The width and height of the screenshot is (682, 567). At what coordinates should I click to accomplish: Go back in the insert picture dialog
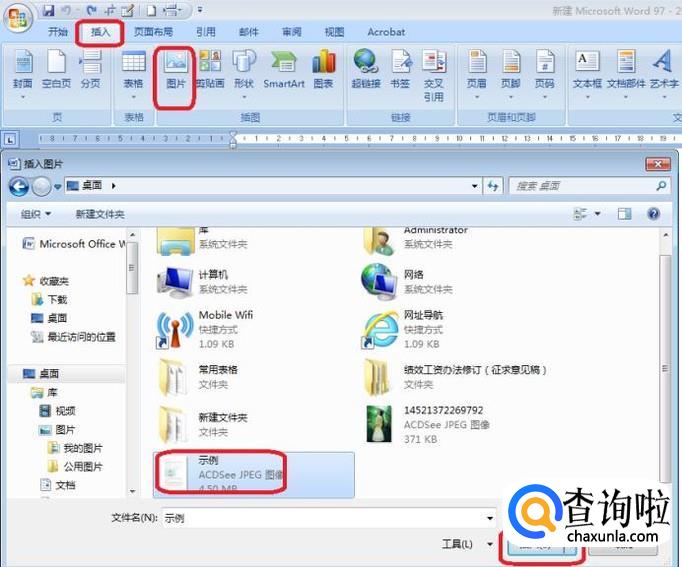coord(19,187)
